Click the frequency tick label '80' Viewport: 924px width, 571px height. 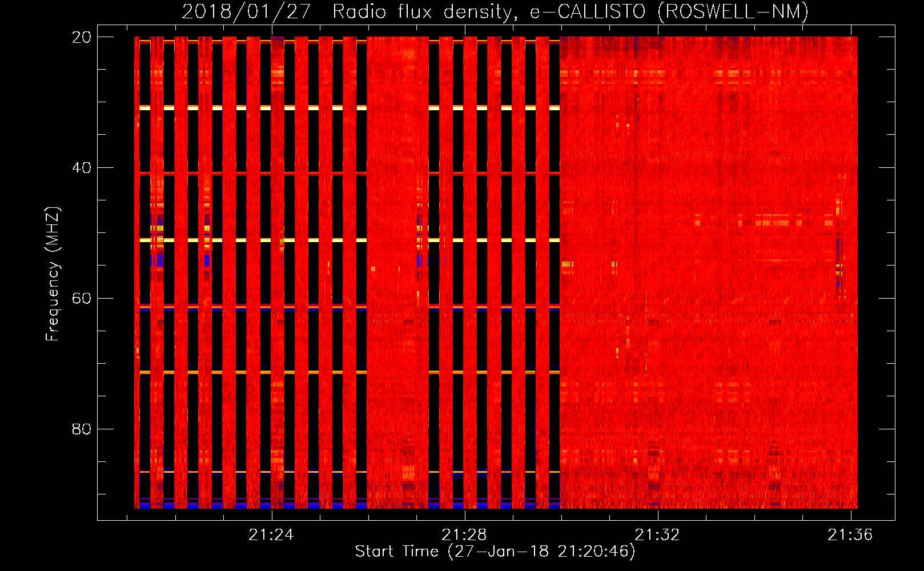click(81, 429)
